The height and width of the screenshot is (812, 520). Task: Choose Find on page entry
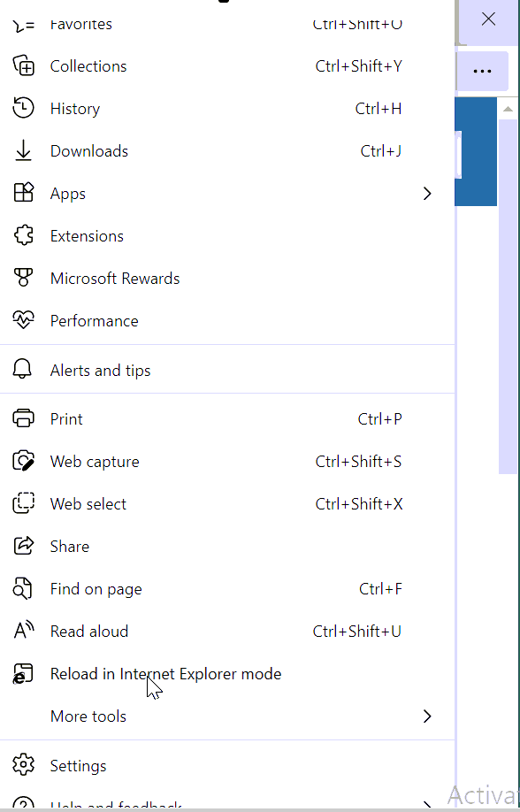coord(227,588)
